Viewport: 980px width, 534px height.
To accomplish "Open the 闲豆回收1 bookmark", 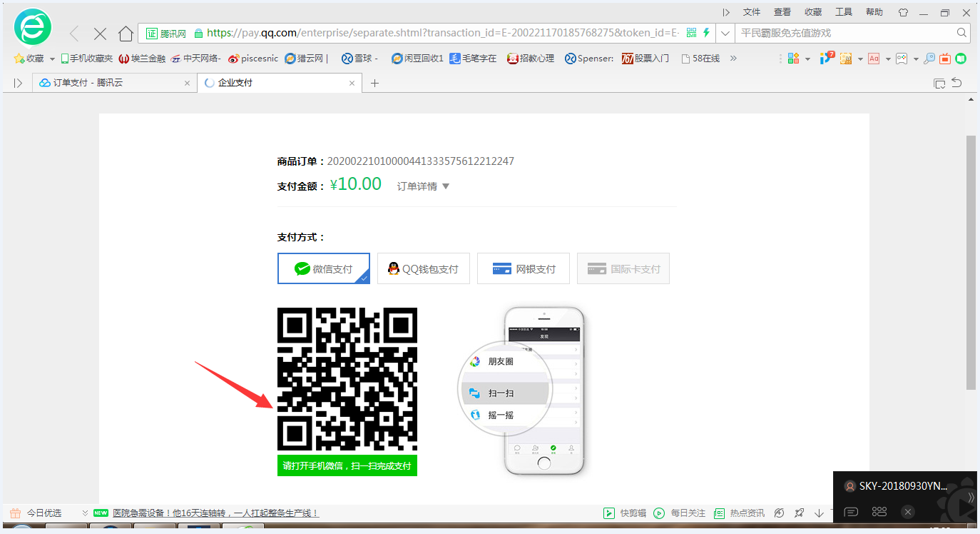I will (417, 59).
